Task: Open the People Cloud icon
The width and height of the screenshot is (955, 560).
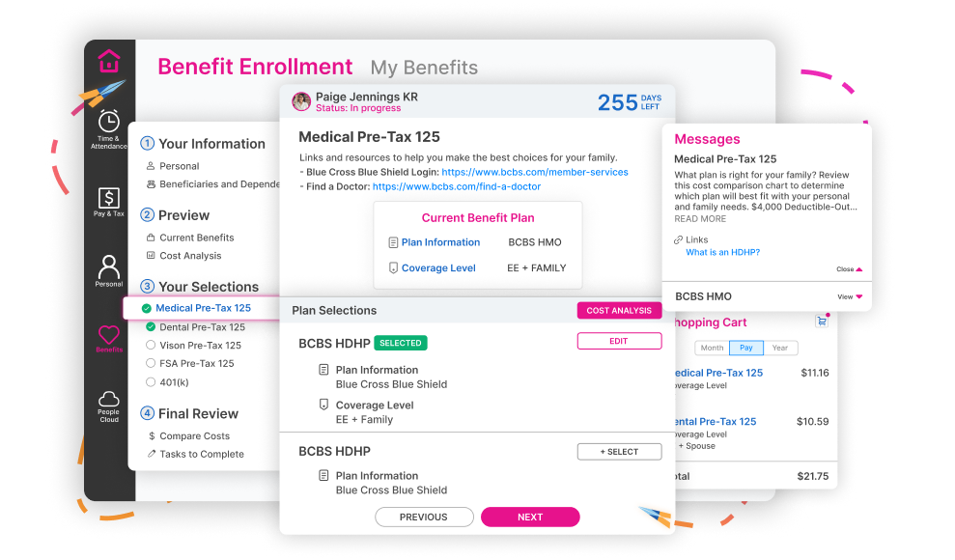Action: click(x=109, y=400)
